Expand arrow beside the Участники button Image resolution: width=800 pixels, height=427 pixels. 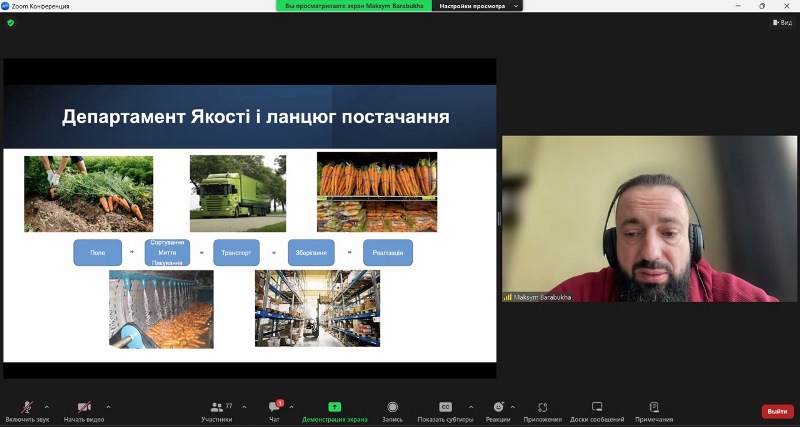tap(240, 407)
